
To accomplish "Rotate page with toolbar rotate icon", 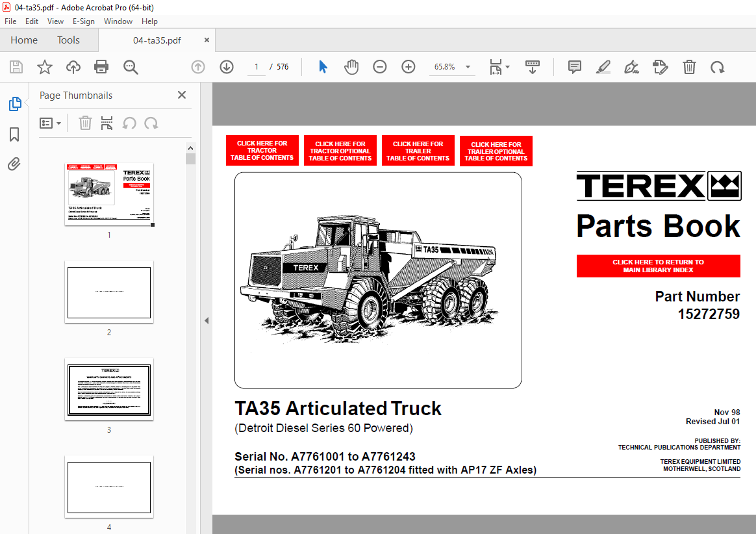I will click(718, 67).
